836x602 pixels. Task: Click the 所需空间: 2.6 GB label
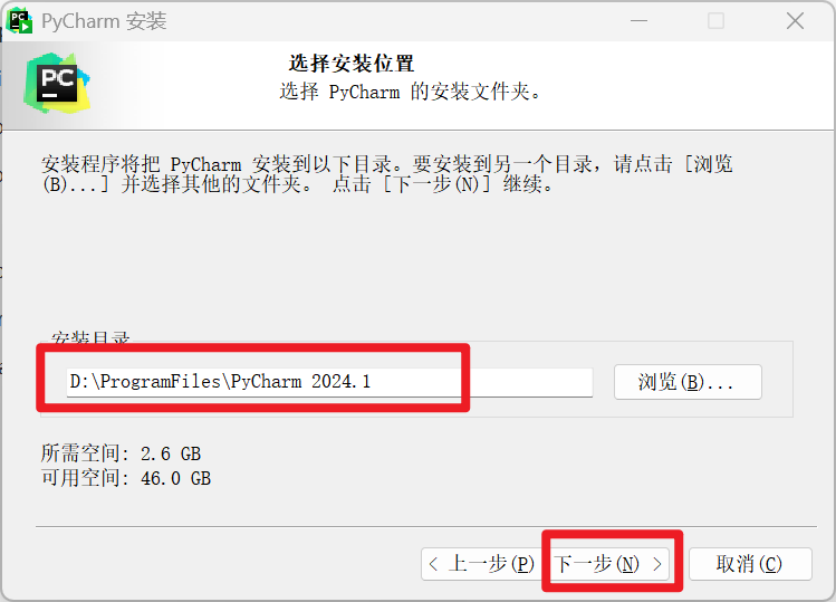coord(121,454)
